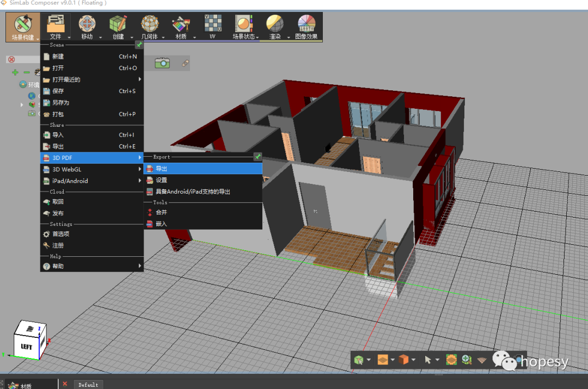588x389 pixels.
Task: Click the red X beside Default
Action: (x=65, y=384)
